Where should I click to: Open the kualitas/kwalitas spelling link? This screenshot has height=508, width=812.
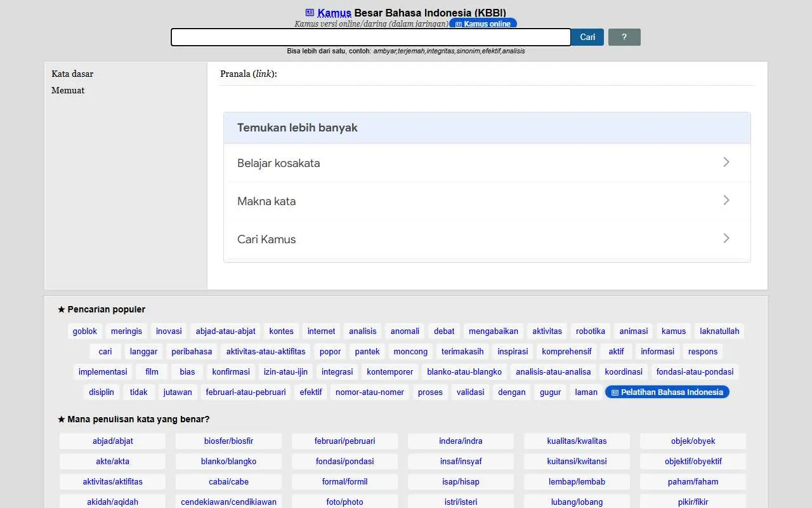pos(577,441)
